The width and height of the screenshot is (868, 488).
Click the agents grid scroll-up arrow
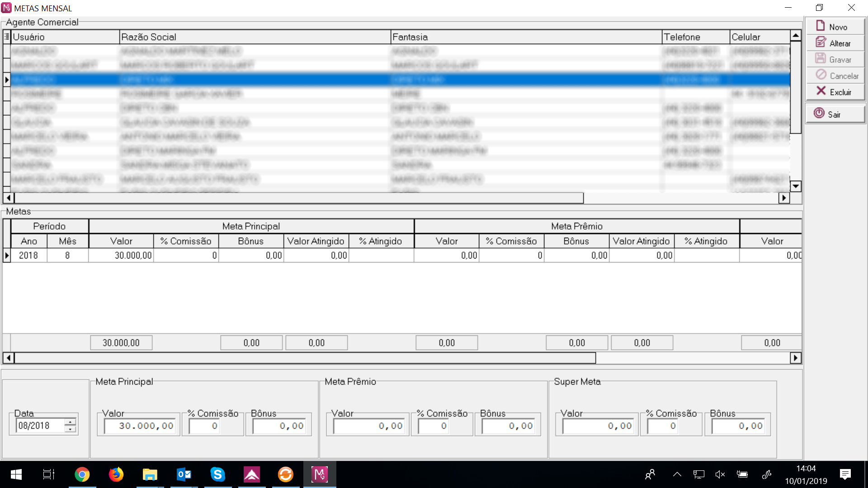point(796,35)
